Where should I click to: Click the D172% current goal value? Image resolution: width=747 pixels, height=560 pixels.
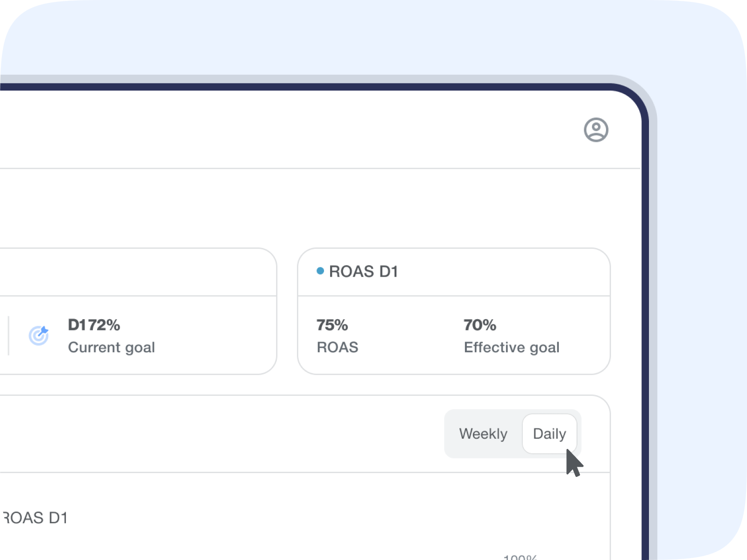pyautogui.click(x=94, y=325)
